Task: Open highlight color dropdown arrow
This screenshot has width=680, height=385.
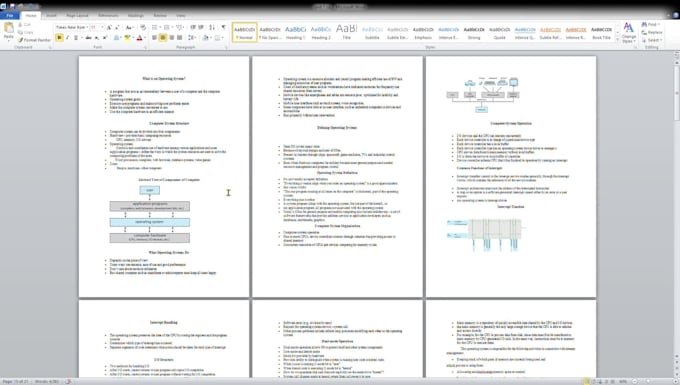Action: [133, 38]
